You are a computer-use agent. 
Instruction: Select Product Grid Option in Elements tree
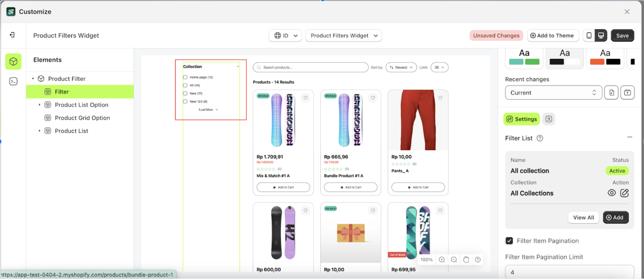click(x=82, y=118)
